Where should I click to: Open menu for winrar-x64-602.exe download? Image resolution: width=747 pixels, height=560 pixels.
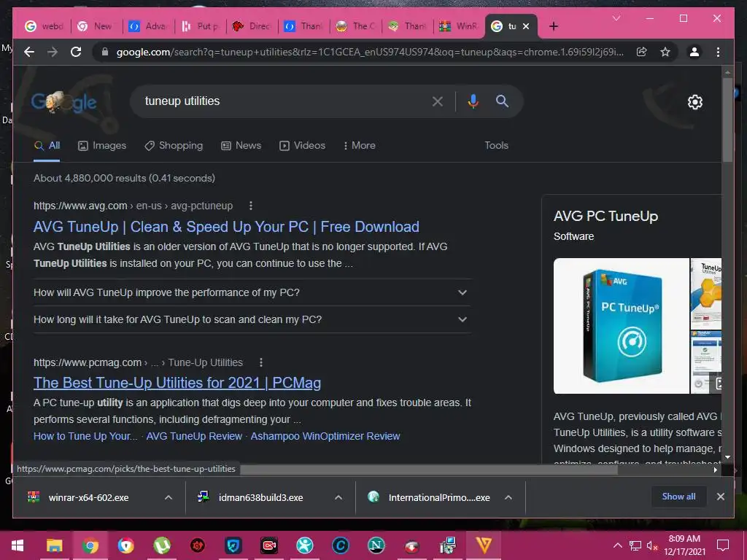(x=169, y=497)
